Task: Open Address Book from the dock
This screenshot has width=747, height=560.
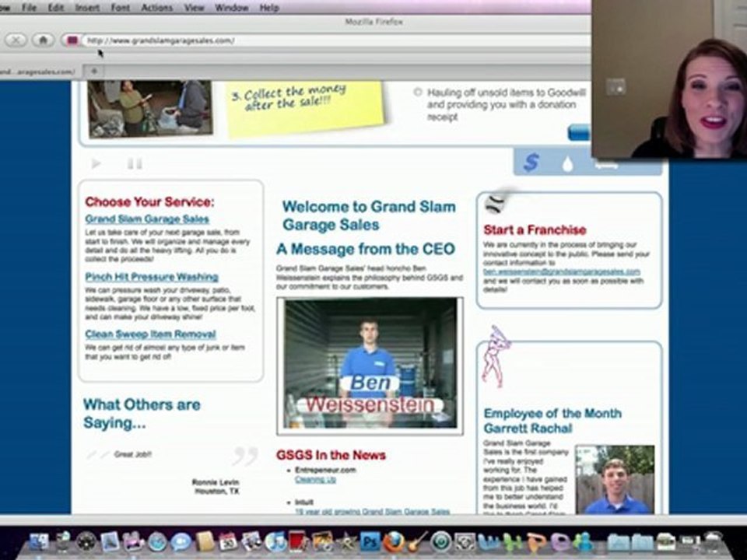Action: tap(205, 542)
